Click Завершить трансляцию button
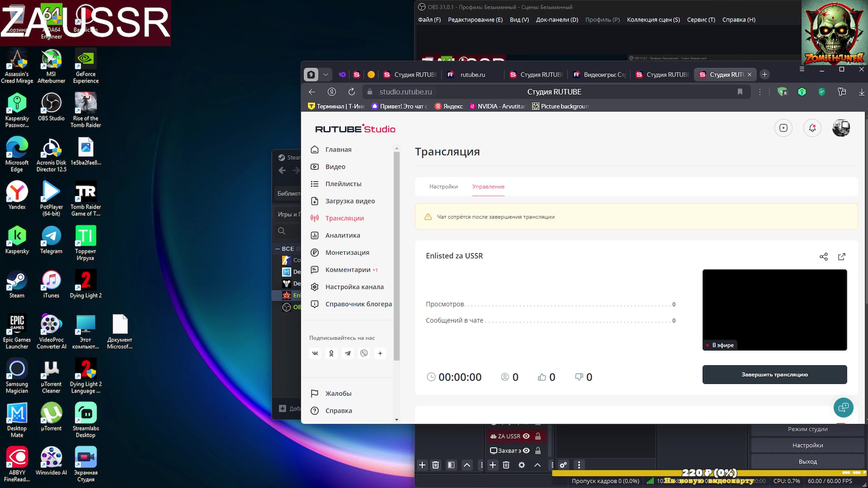This screenshot has height=488, width=868. click(x=775, y=375)
